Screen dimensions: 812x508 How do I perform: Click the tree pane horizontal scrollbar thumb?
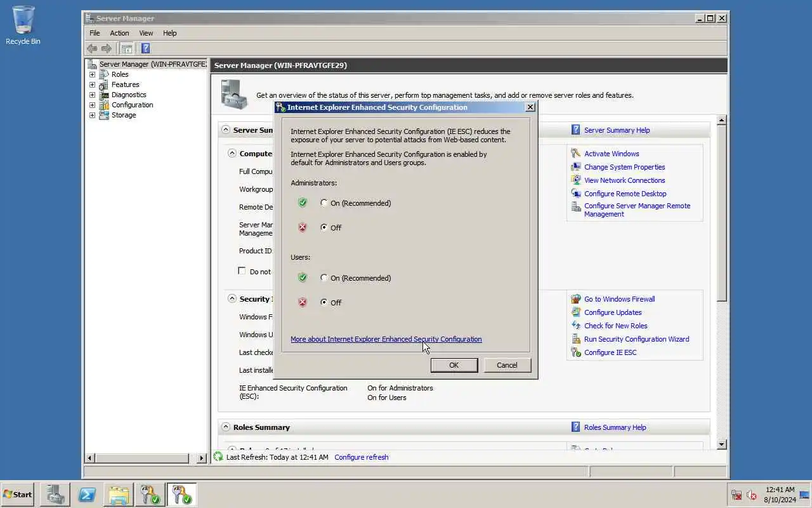click(x=142, y=458)
